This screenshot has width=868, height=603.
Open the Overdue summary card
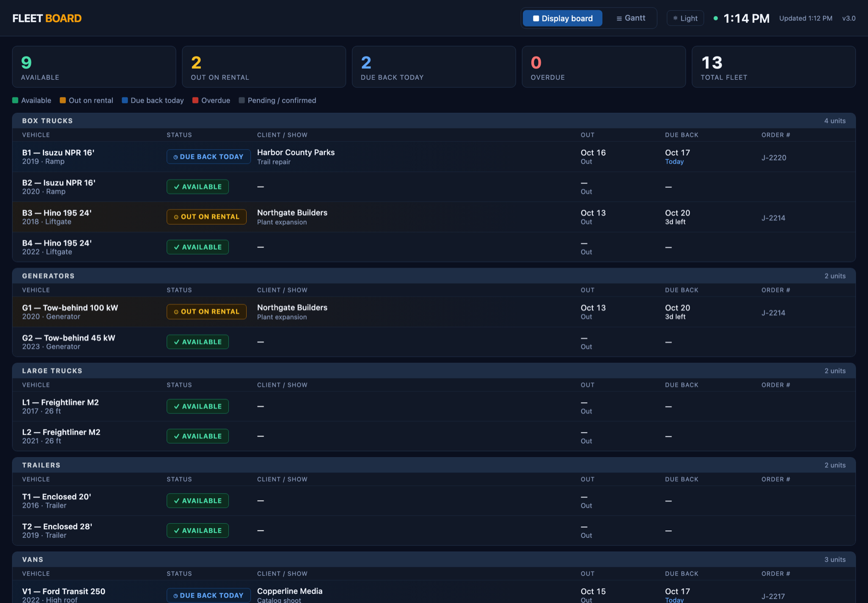pos(603,67)
